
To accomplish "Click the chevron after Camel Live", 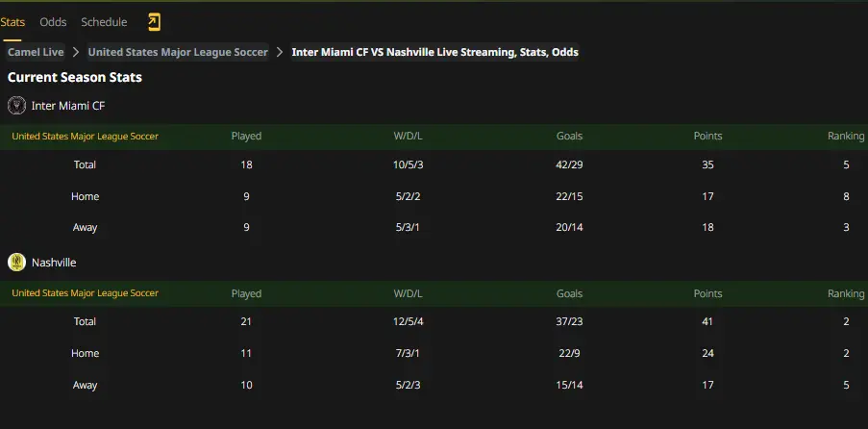I will 76,52.
